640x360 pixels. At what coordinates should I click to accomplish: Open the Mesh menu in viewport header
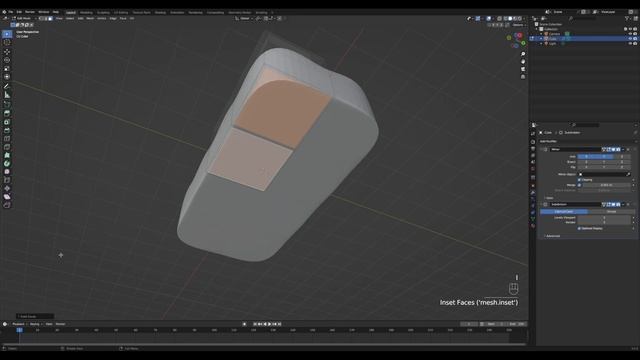[90, 18]
